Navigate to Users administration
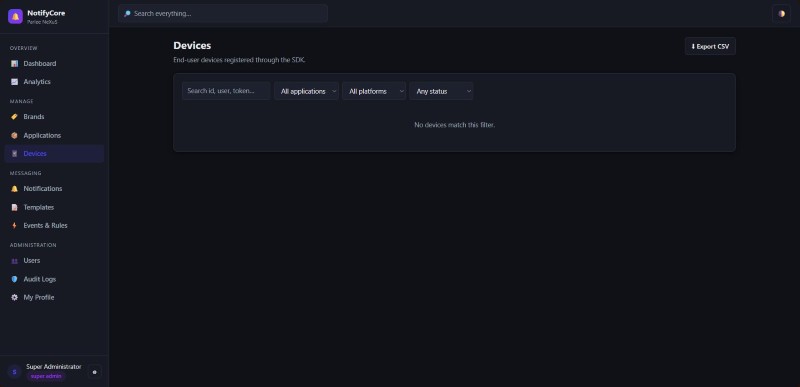800x387 pixels. 54,261
